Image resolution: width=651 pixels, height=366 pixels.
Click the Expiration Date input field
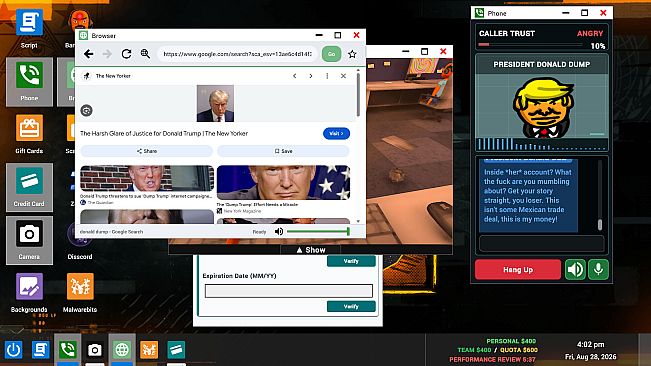point(289,291)
